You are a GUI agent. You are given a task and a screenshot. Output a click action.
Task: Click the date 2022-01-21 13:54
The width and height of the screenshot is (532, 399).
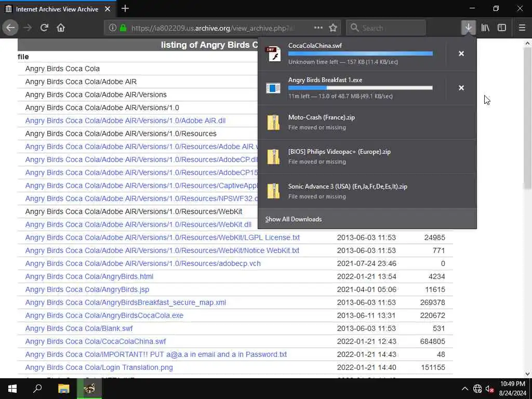coord(366,276)
